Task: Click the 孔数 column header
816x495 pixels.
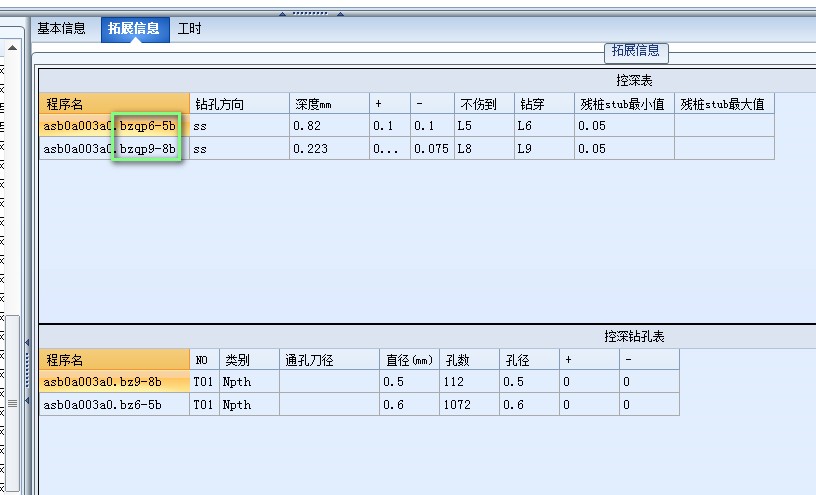Action: [469, 360]
